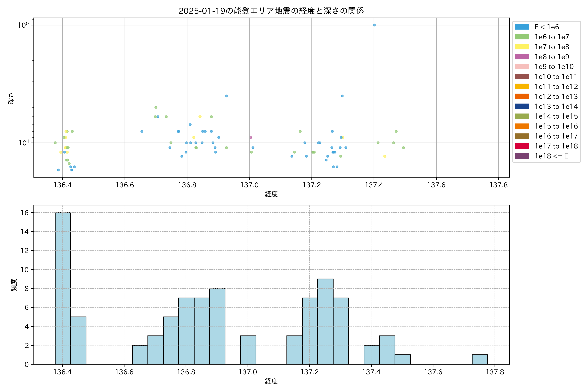Click the 経度 label under the scatter plot
Screen dimensions: 588x392
[271, 194]
